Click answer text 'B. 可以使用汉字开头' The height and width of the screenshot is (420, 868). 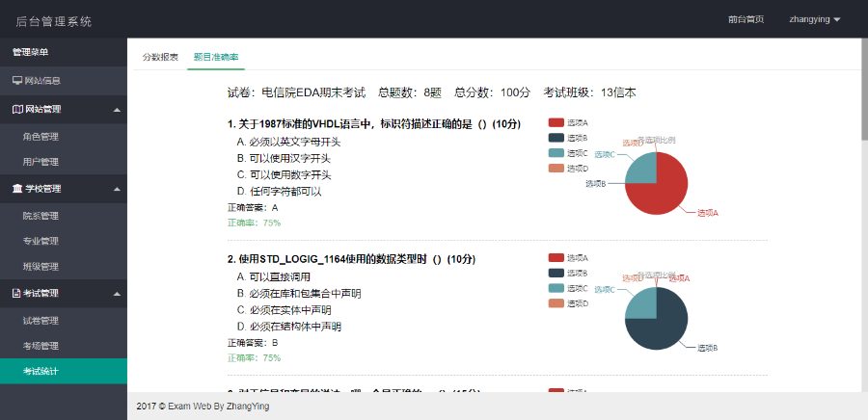(284, 159)
